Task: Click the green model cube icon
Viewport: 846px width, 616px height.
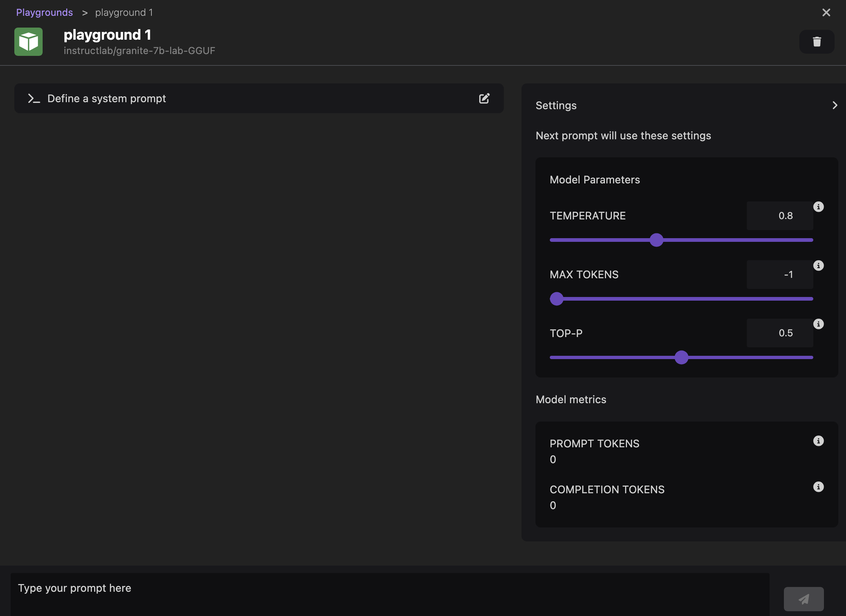Action: [x=28, y=42]
